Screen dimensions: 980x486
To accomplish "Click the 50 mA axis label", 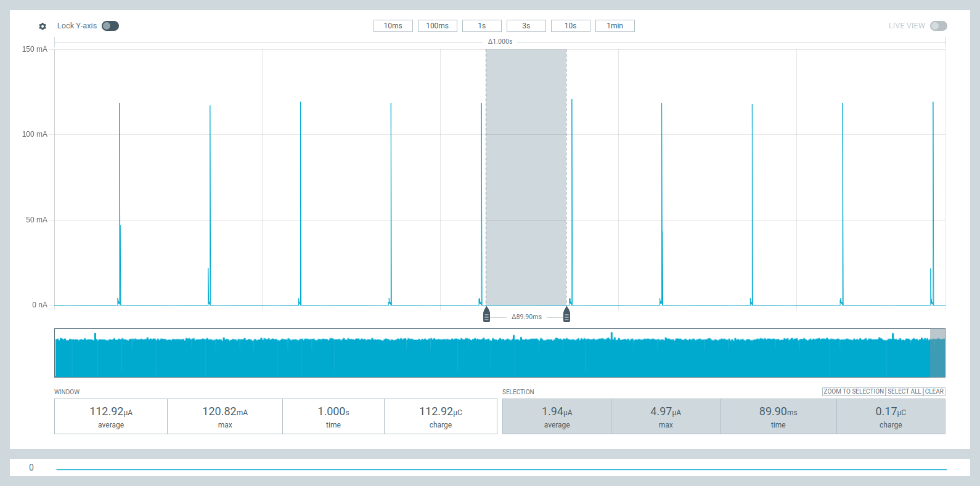I will (x=36, y=220).
